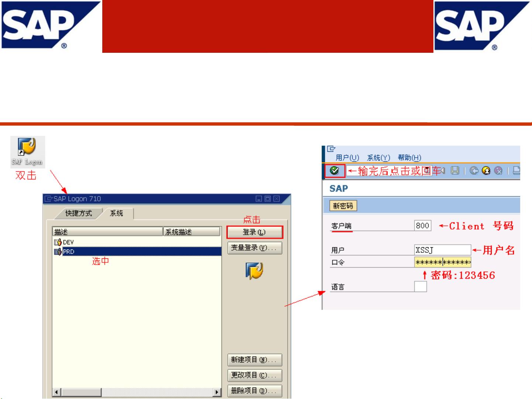Click the 新建项目(N)... button
532x399 pixels.
(x=254, y=360)
